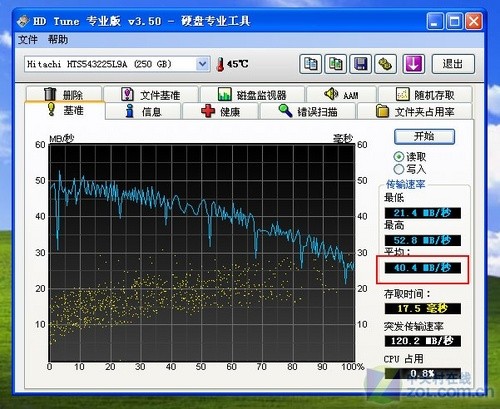Click the access time value 17.5 毫秒
The image size is (500, 409).
point(423,308)
